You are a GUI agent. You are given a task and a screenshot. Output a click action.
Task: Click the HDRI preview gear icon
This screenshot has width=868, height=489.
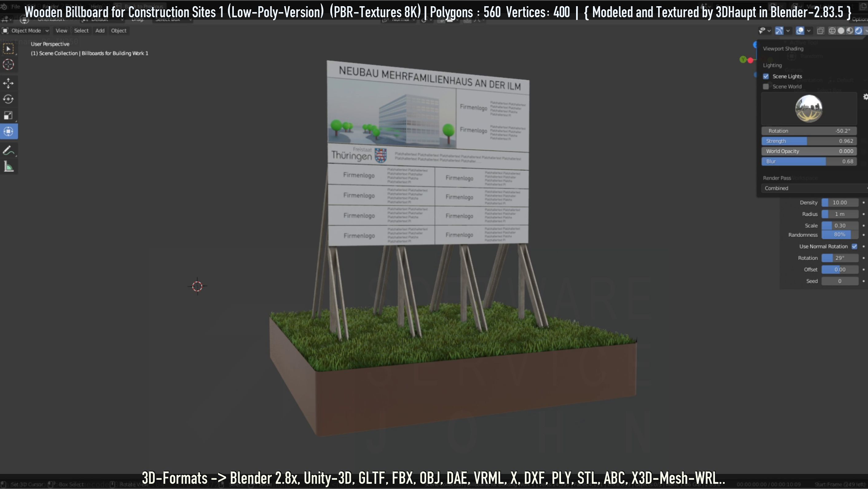pos(865,97)
